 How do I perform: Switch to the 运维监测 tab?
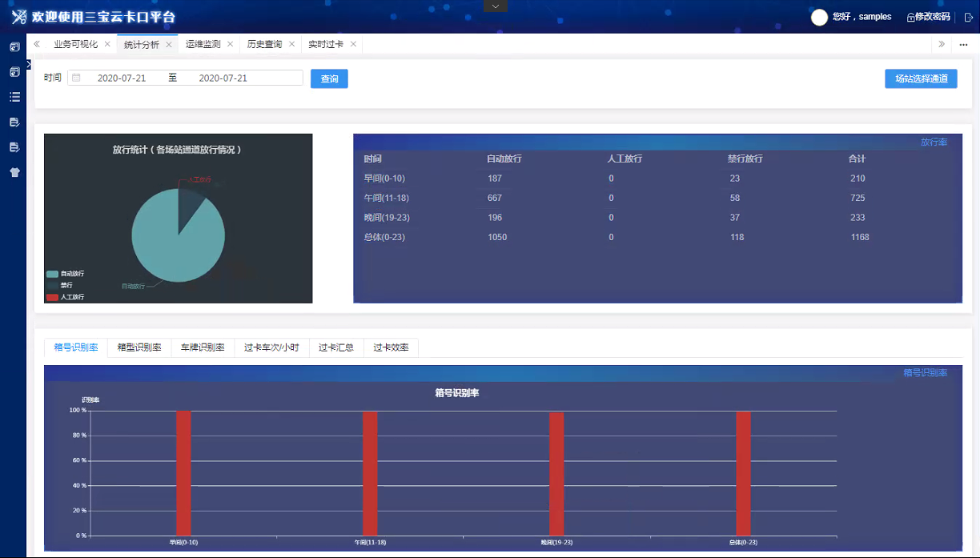point(205,45)
